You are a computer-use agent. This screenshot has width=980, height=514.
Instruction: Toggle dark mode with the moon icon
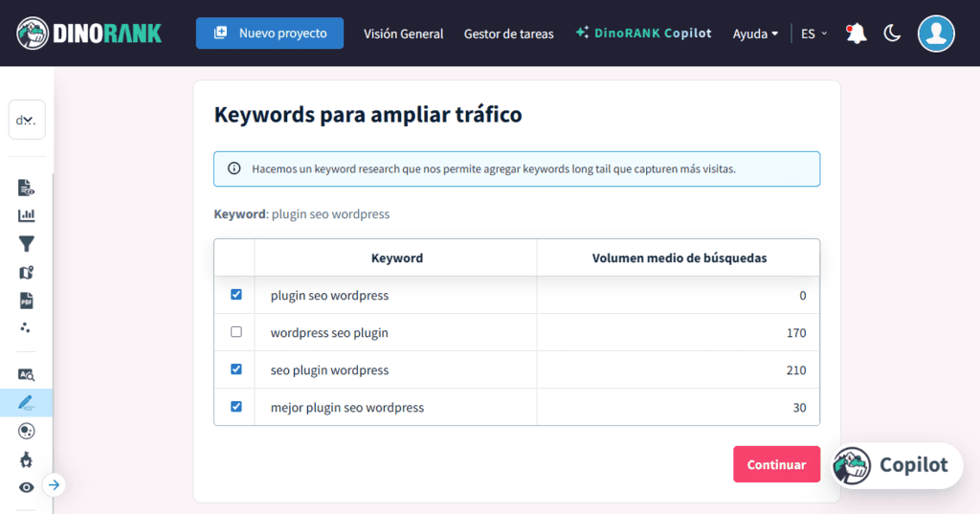pos(892,34)
